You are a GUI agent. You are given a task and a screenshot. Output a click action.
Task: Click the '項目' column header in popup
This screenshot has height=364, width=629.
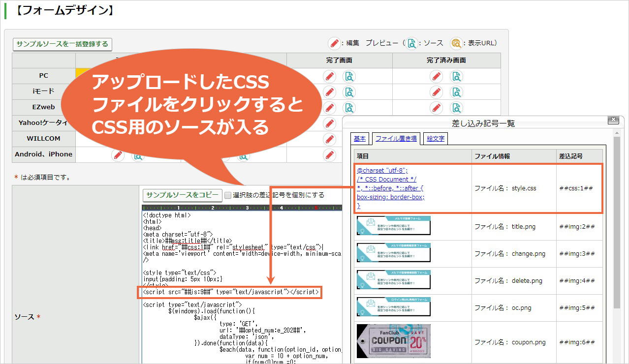coord(412,156)
